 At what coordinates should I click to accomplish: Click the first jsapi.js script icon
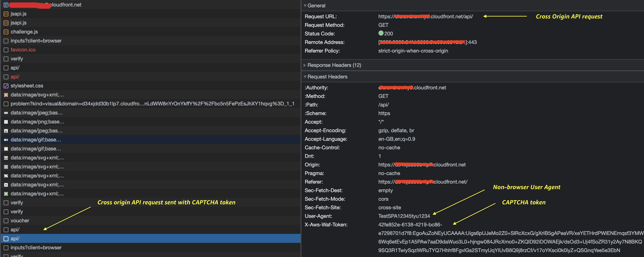pos(6,14)
